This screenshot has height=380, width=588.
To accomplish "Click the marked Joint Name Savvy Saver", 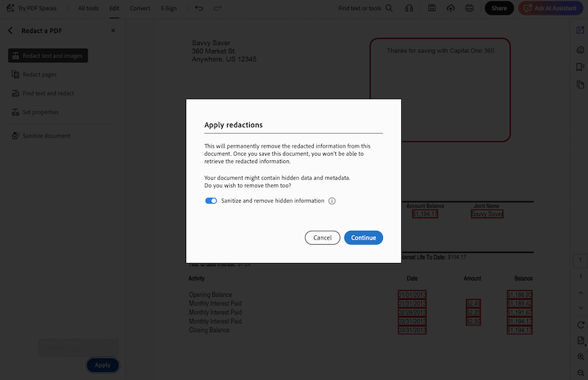I will pos(487,214).
